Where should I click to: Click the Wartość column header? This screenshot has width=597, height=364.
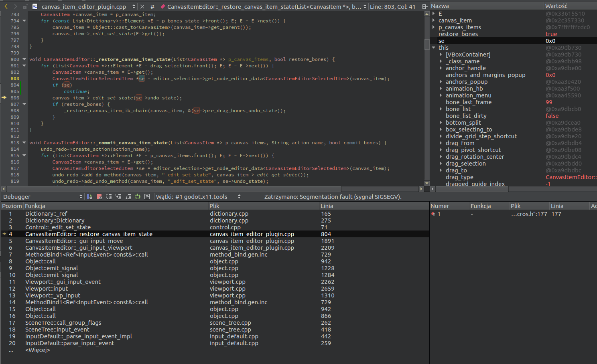571,6
